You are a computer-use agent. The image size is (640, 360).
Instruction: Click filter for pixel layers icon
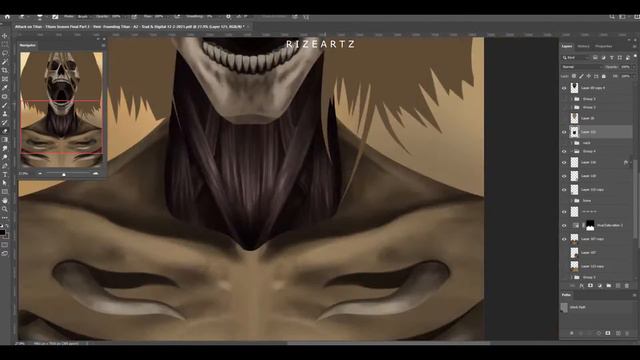click(x=595, y=58)
